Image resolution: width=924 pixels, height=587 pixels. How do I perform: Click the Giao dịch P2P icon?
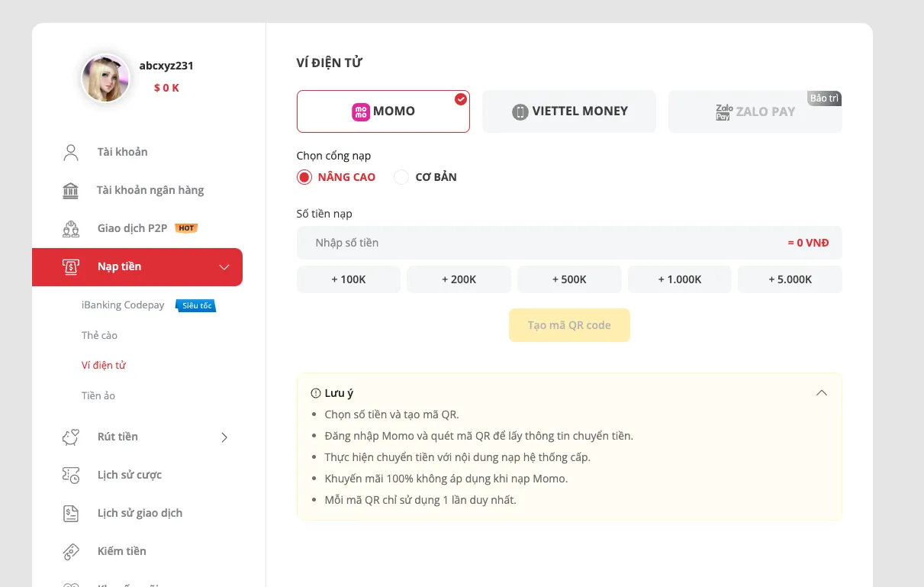pos(71,228)
